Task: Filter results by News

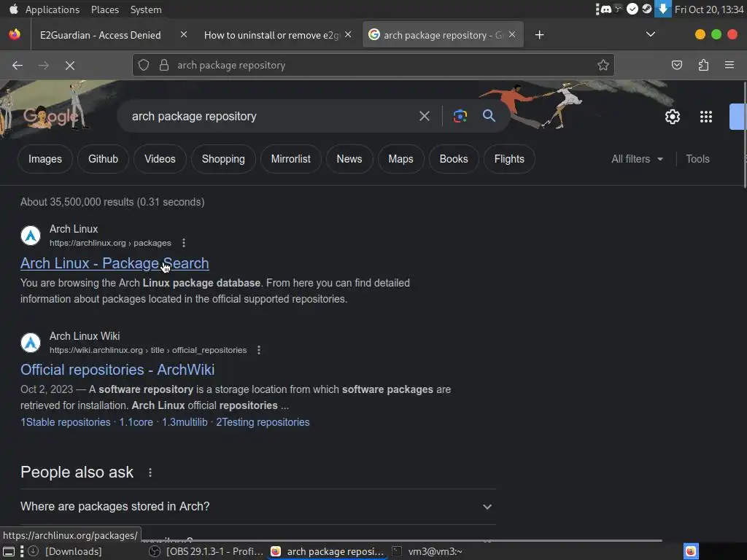Action: [349, 159]
